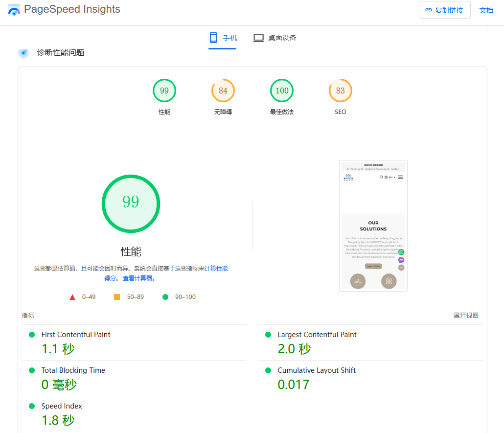Click the Cumulative Layout Shift label
This screenshot has width=504, height=433.
click(317, 370)
